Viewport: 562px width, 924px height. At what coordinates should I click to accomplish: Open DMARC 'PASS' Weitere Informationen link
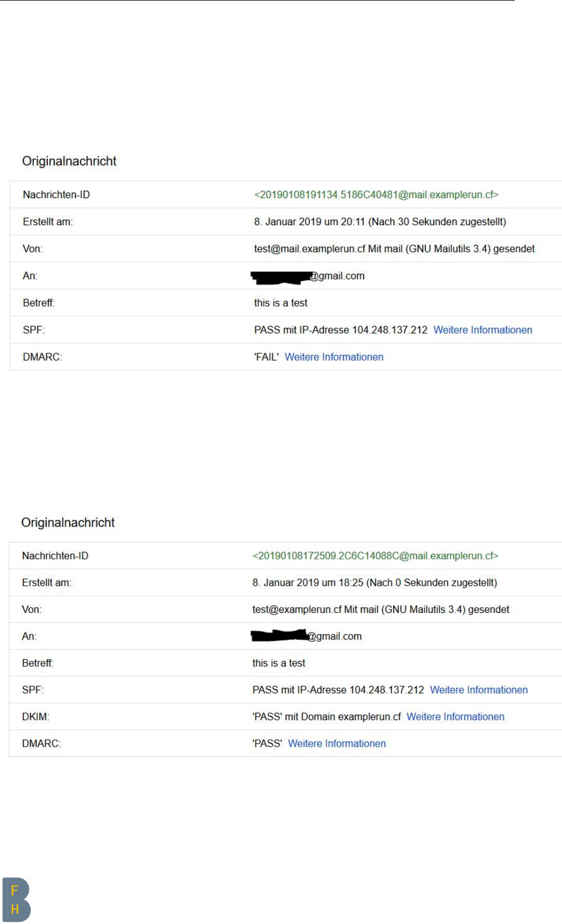[337, 744]
